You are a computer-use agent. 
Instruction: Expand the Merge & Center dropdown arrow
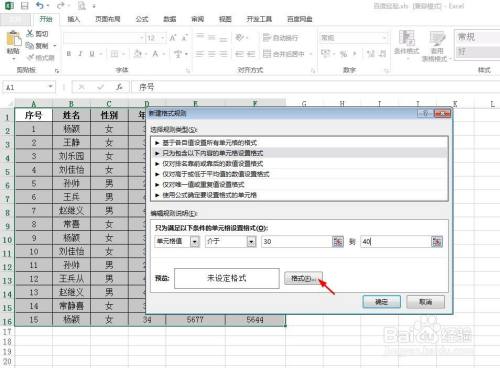coord(310,54)
